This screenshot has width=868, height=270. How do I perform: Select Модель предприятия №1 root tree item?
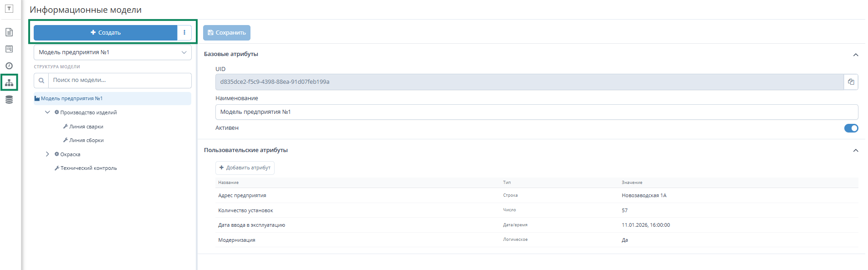tap(112, 98)
